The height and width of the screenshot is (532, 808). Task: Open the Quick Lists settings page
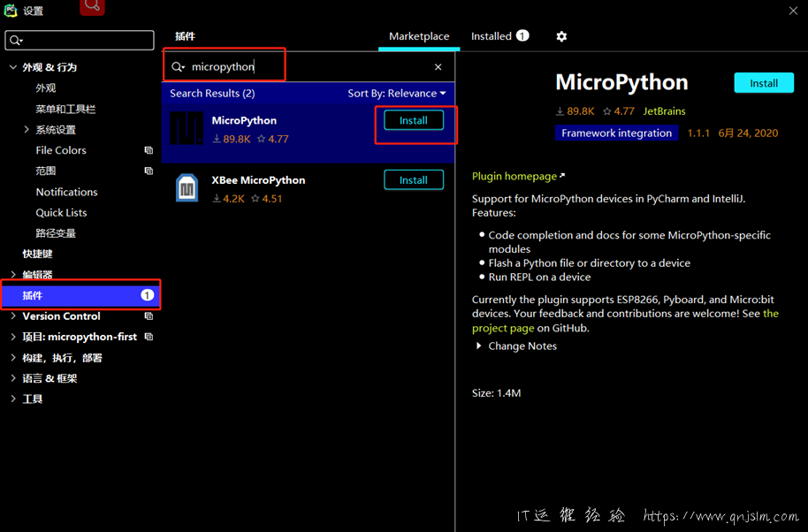pos(61,213)
